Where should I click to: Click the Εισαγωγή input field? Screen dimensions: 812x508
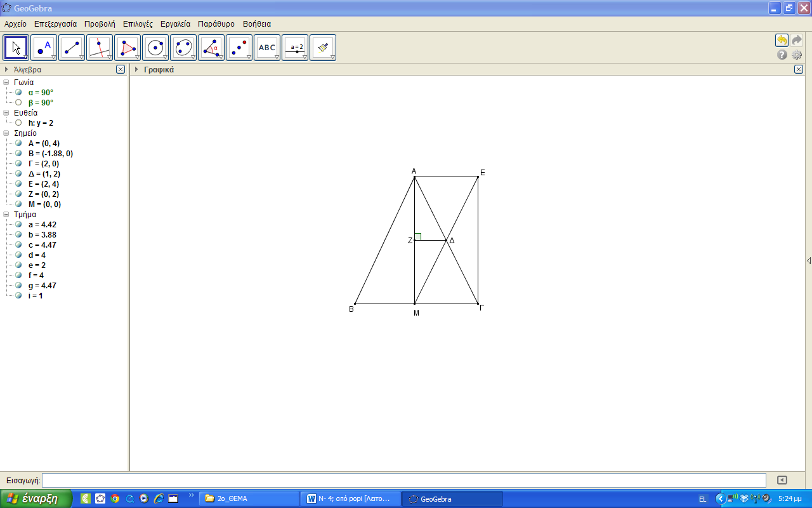pyautogui.click(x=404, y=481)
